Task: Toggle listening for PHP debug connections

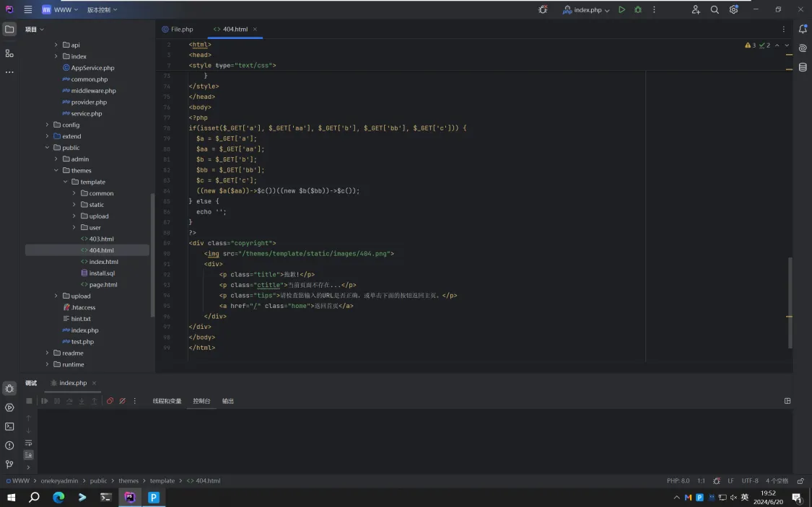Action: [x=543, y=10]
